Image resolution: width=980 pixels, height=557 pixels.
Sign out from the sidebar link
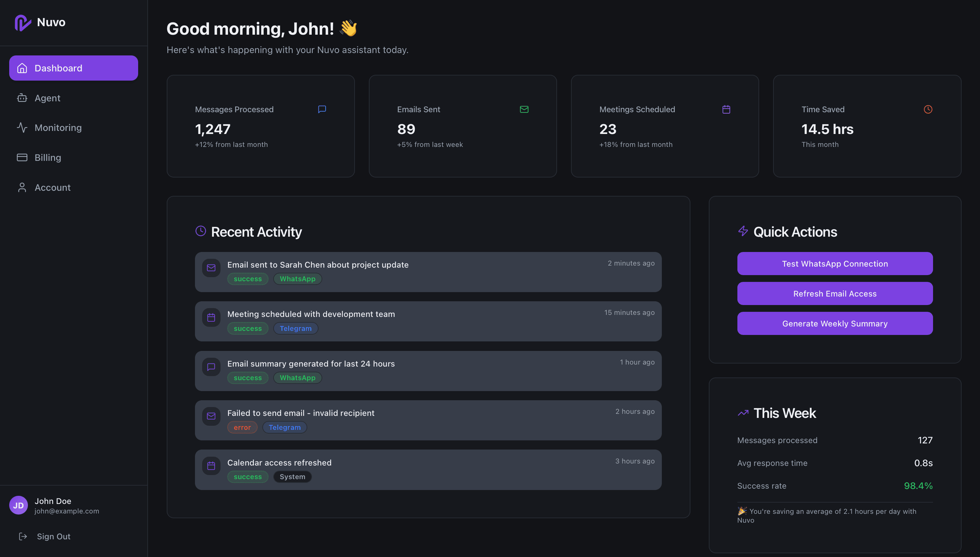[x=53, y=536]
